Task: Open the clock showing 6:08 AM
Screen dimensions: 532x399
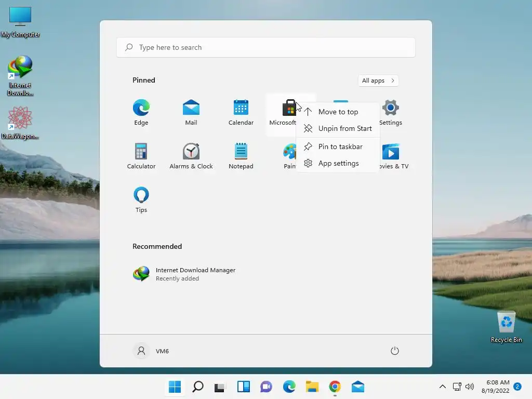Action: (x=495, y=387)
